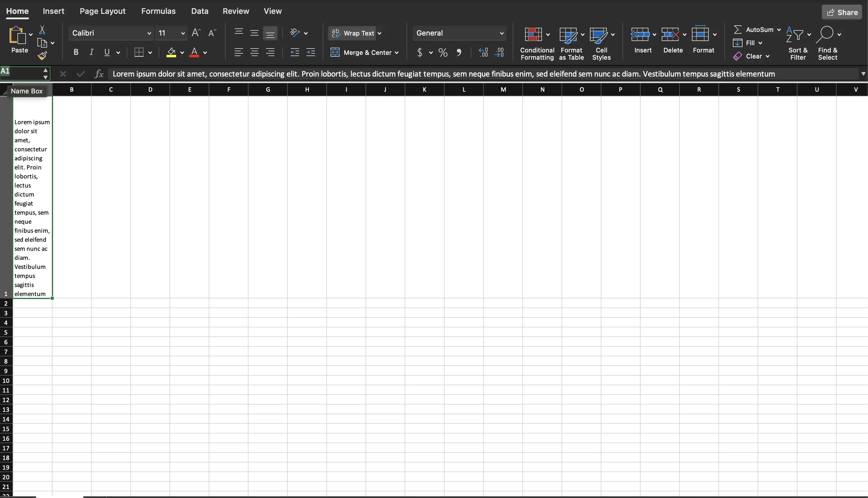Click the Center horizontal alignment icon
The height and width of the screenshot is (498, 868).
coord(254,52)
